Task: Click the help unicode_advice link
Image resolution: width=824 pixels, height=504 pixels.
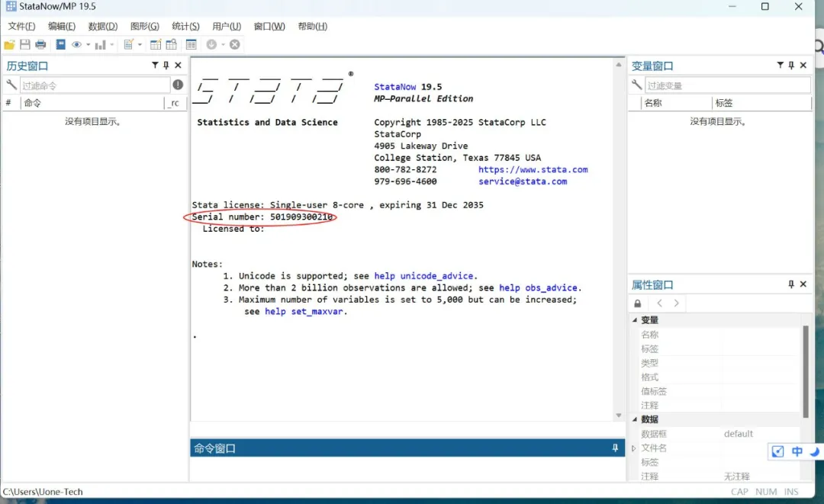Action: pos(424,276)
